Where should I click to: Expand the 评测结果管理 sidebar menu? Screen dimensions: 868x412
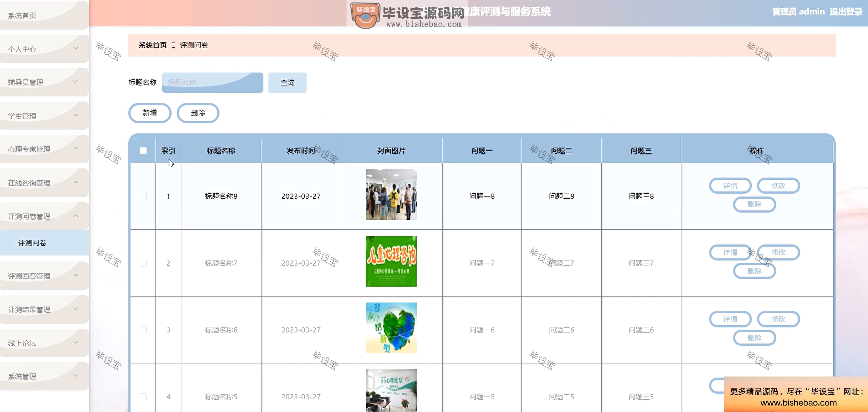tap(44, 309)
